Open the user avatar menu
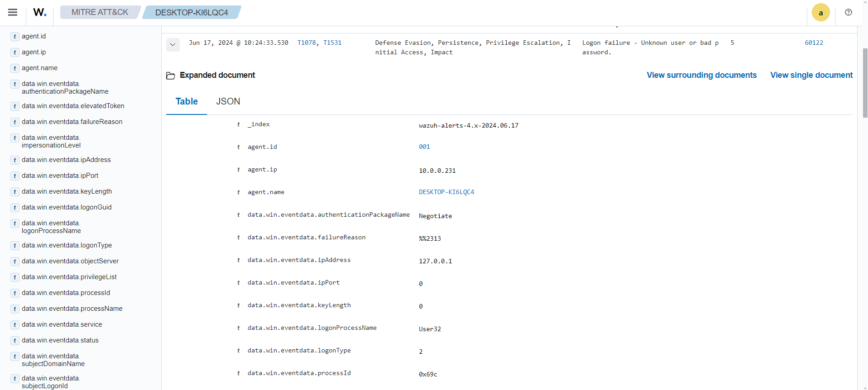 [820, 12]
